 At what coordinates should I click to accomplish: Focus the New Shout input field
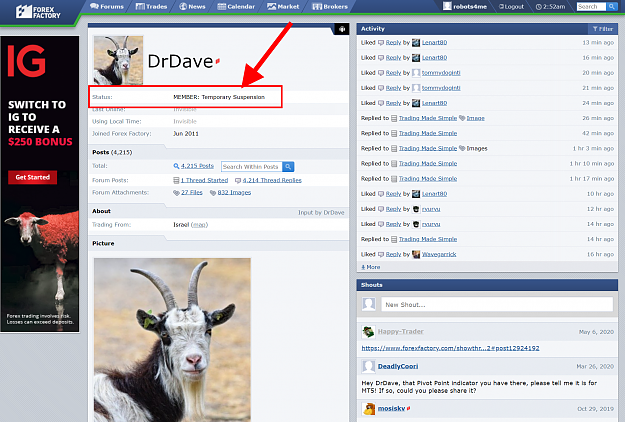497,304
